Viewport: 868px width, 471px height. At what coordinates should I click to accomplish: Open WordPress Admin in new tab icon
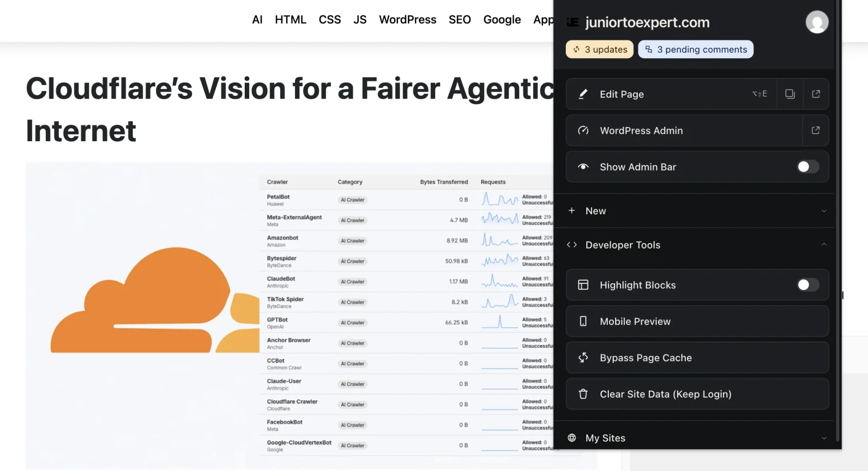click(x=815, y=131)
